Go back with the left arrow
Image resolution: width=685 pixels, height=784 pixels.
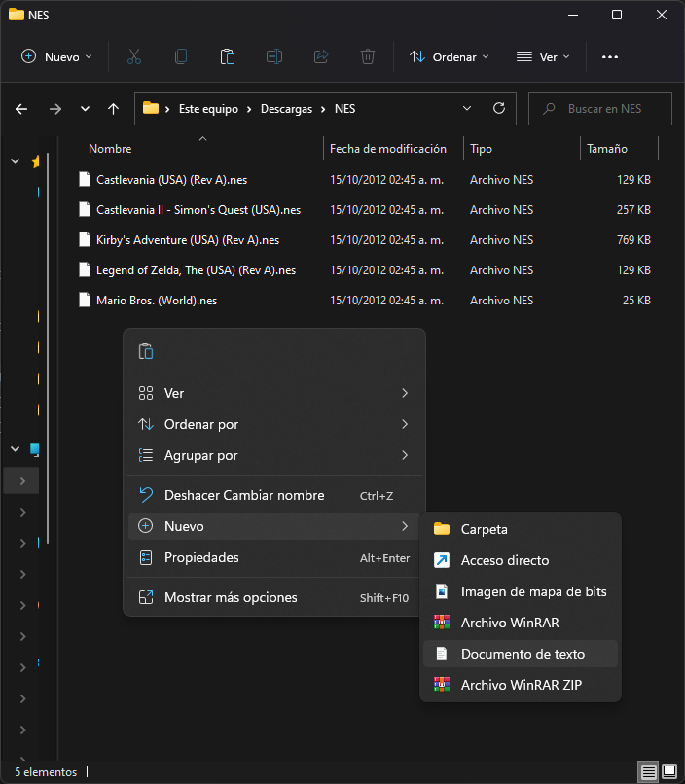pyautogui.click(x=21, y=109)
